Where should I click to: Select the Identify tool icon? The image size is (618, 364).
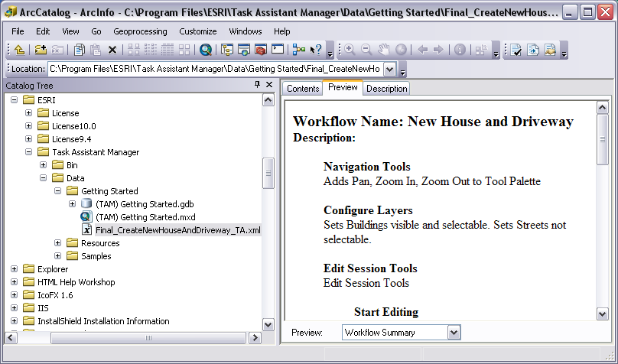(460, 50)
